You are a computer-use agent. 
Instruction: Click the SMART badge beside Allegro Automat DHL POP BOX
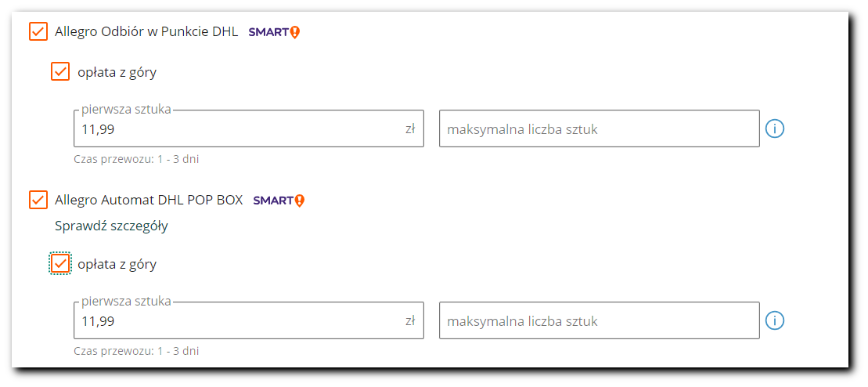279,200
